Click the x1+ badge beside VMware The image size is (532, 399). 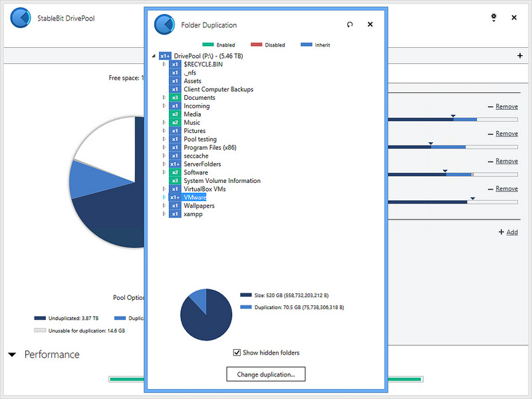point(175,197)
